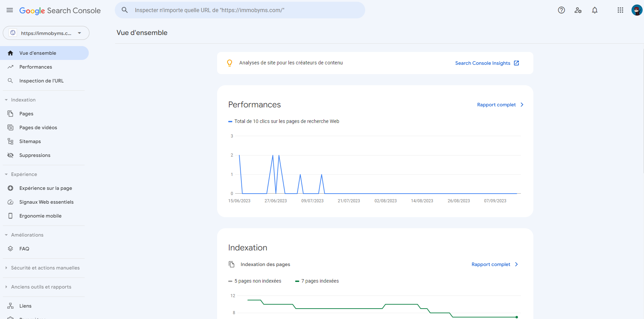Click the lightbulb insights icon
644x319 pixels.
click(x=230, y=63)
